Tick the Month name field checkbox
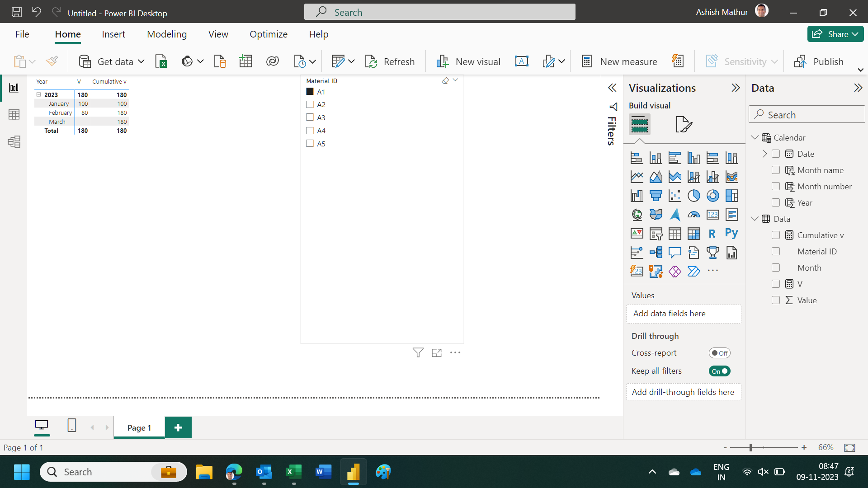This screenshot has width=868, height=488. [776, 170]
